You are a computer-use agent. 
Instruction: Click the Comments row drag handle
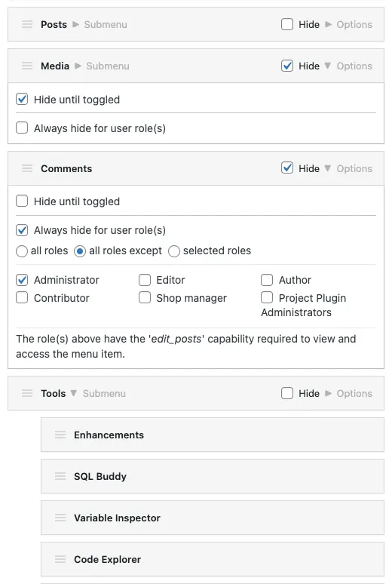tap(27, 168)
